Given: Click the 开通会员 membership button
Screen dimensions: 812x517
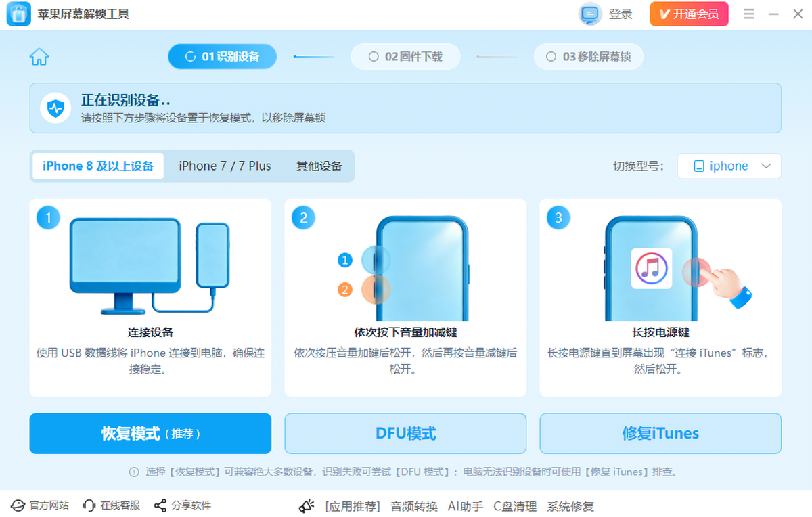Looking at the screenshot, I should [689, 14].
